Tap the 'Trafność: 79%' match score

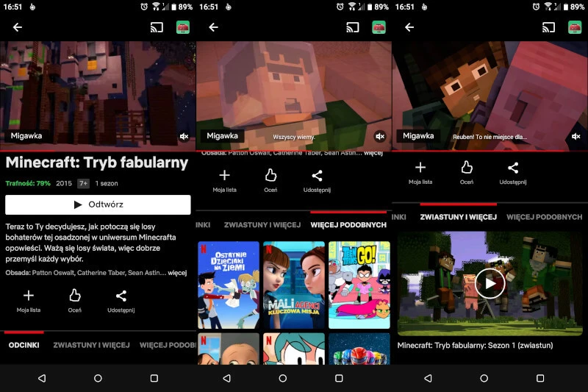tap(28, 183)
